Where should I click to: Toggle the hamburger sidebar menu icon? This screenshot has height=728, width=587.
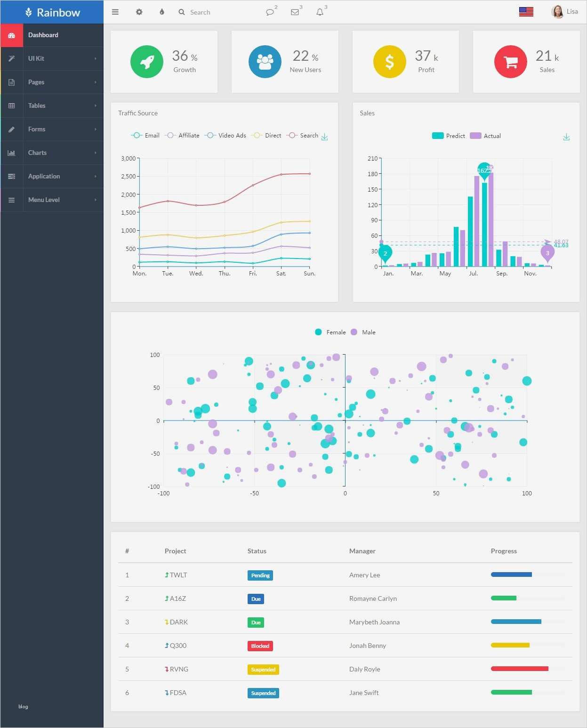(115, 12)
